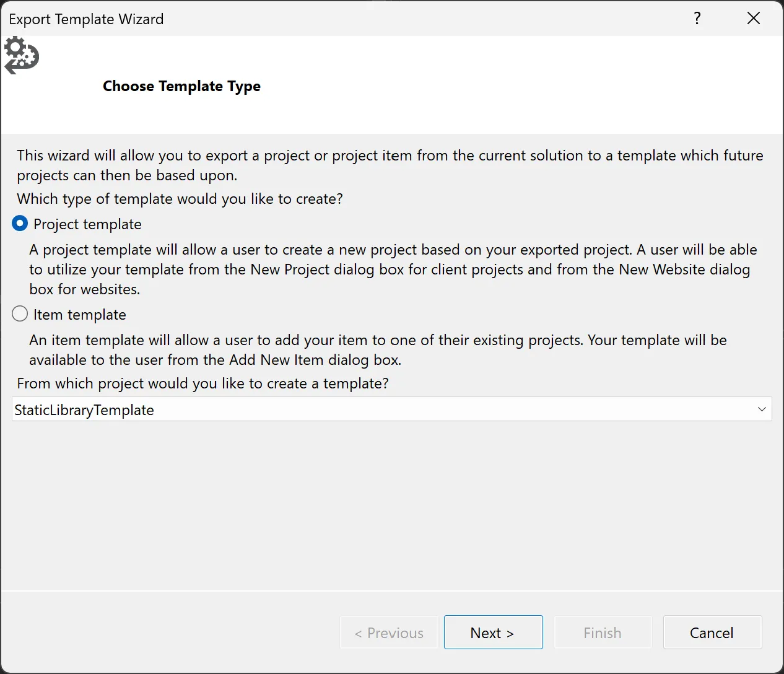Select the Project template radio button
784x674 pixels.
click(20, 224)
